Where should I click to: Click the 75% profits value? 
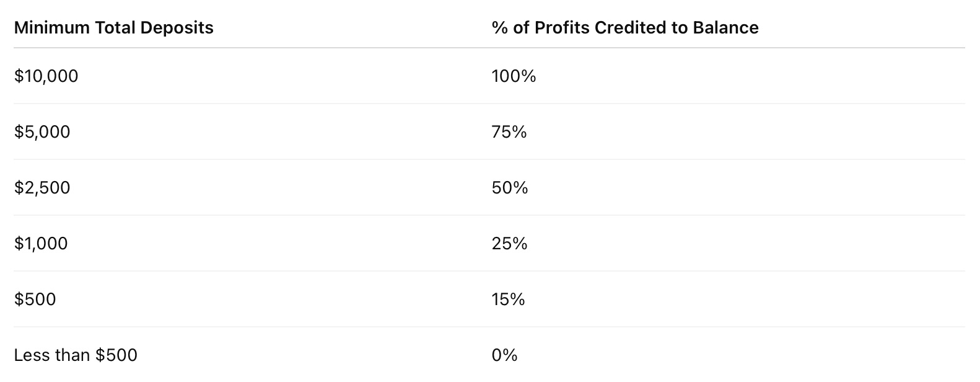click(509, 132)
